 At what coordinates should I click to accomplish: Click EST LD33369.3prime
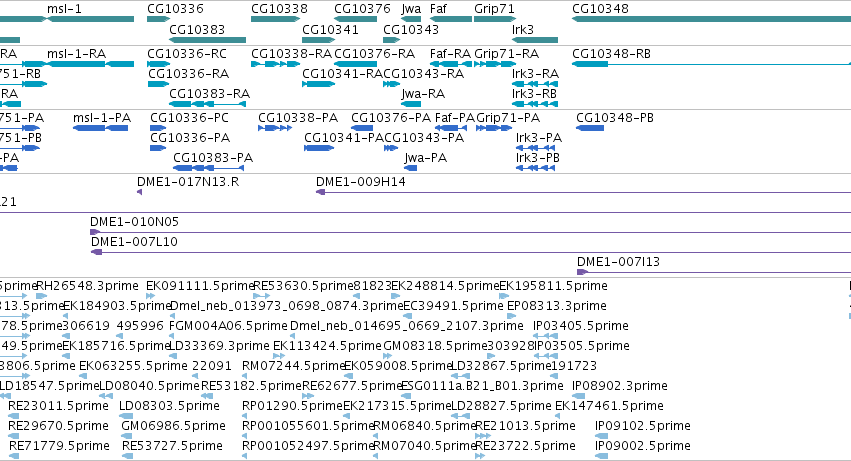point(174,356)
